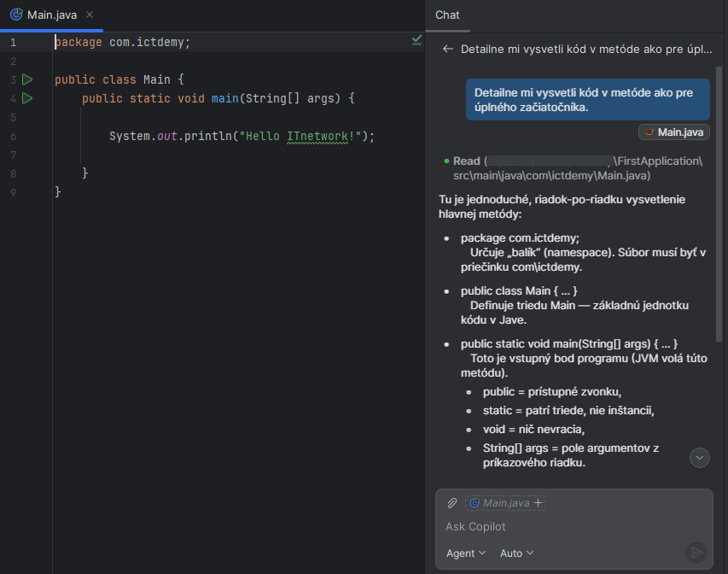Click line number 6 in the gutter

click(14, 136)
